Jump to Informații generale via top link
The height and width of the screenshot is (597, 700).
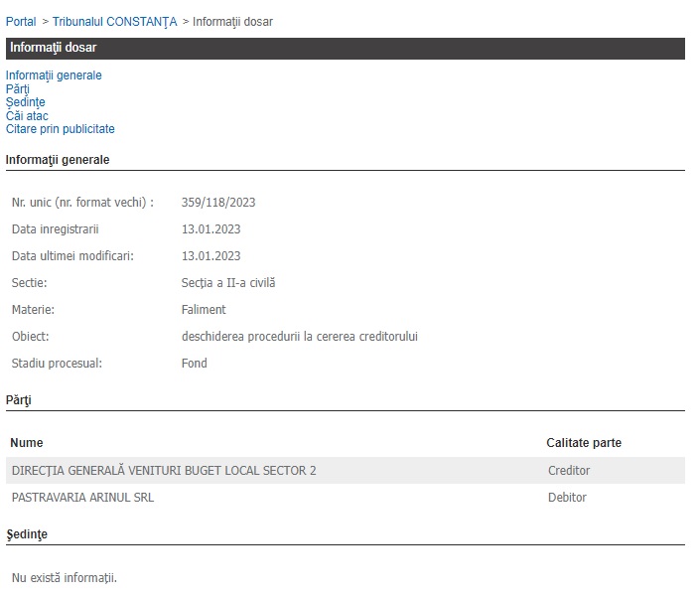54,75
